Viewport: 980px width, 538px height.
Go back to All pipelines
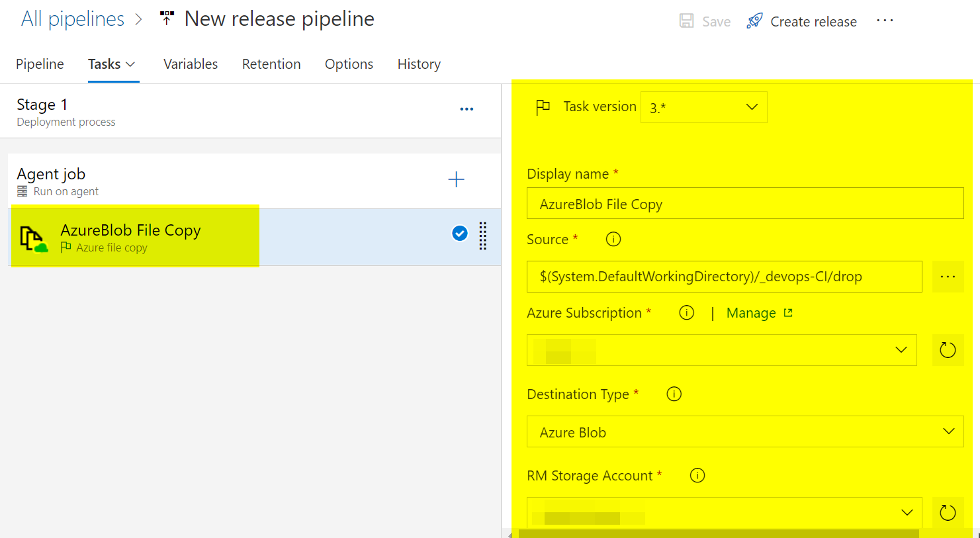pos(73,19)
